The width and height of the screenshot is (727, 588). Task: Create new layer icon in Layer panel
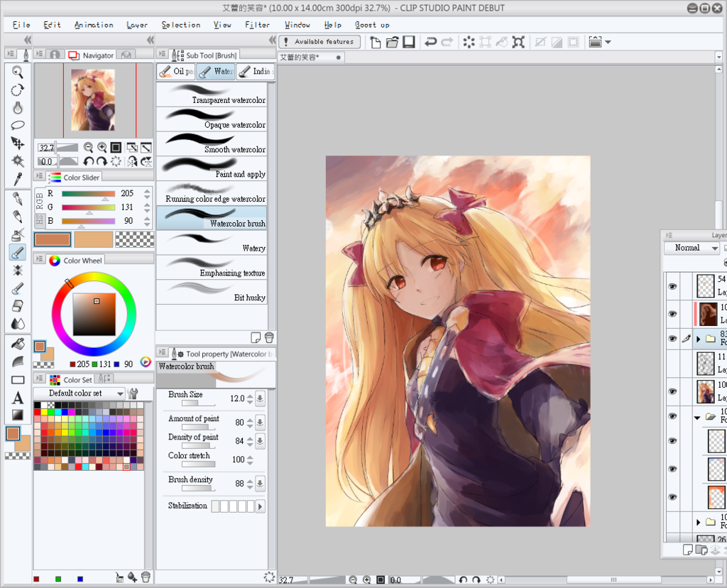click(688, 550)
